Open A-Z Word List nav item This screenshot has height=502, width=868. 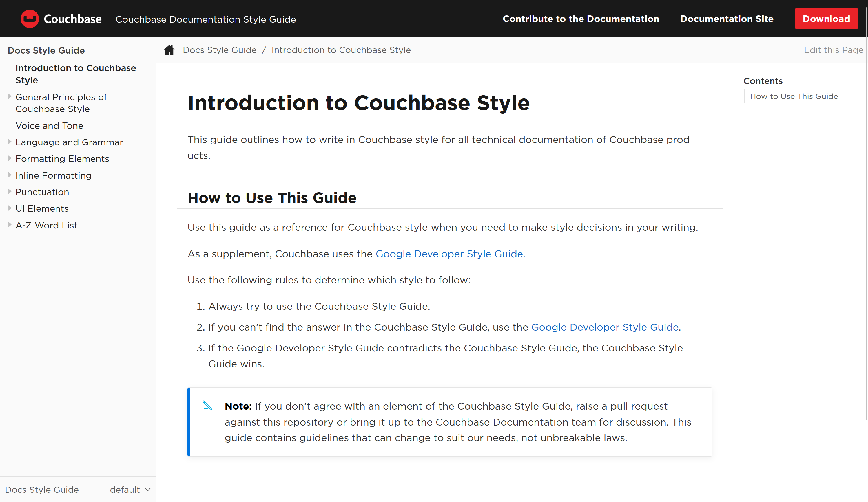(x=46, y=225)
